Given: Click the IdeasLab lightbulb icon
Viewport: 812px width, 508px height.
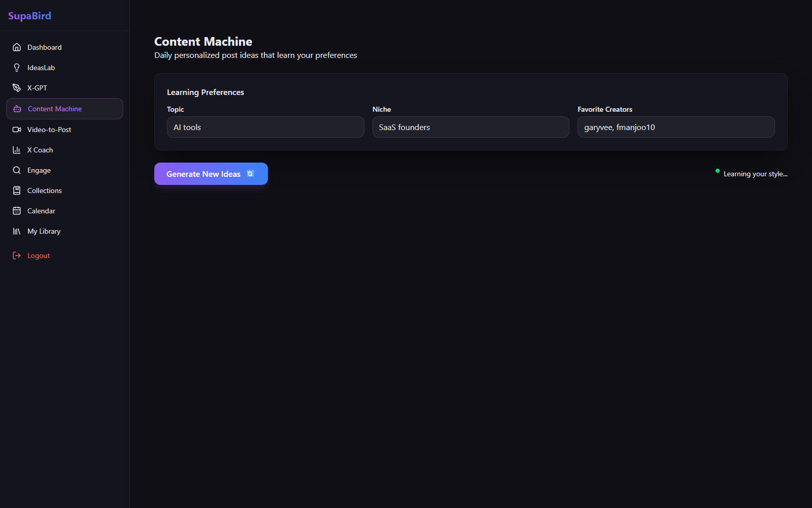Looking at the screenshot, I should tap(17, 68).
